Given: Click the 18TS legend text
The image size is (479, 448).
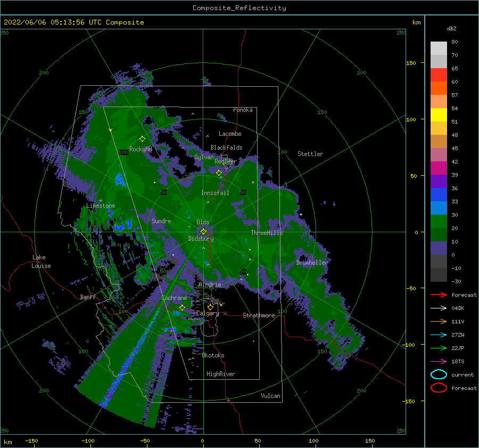Looking at the screenshot, I should [x=458, y=361].
